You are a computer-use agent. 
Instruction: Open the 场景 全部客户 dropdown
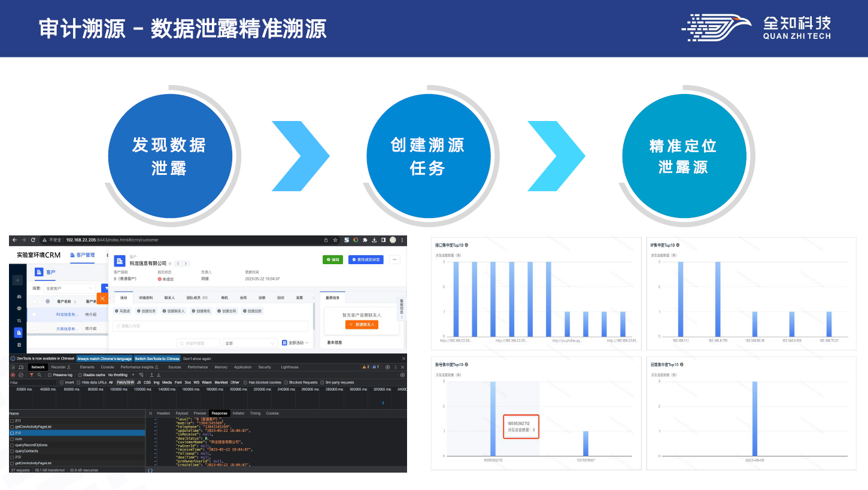[69, 289]
